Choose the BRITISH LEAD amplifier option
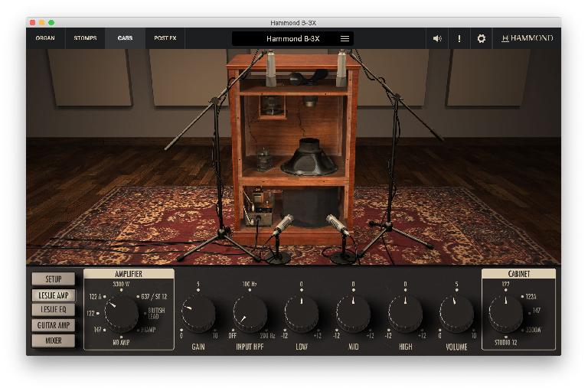 pos(156,314)
